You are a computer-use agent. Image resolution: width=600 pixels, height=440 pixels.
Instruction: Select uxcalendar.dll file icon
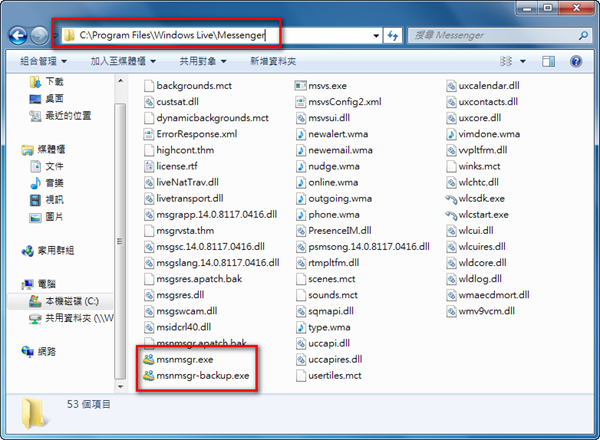[x=451, y=86]
